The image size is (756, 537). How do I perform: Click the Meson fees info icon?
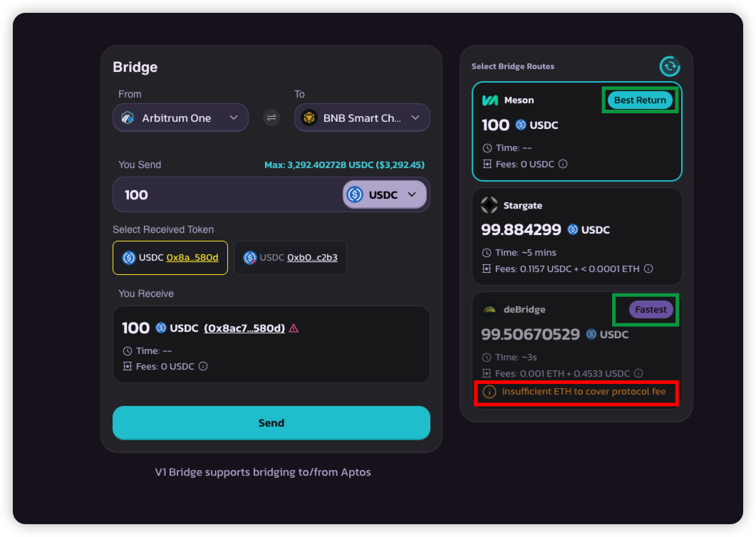pos(563,164)
